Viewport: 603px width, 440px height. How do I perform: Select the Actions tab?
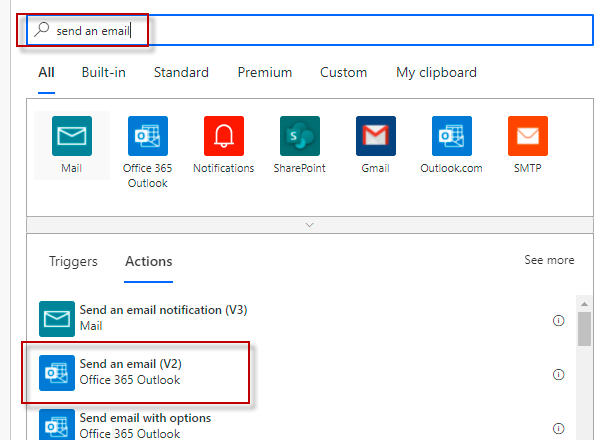(148, 262)
